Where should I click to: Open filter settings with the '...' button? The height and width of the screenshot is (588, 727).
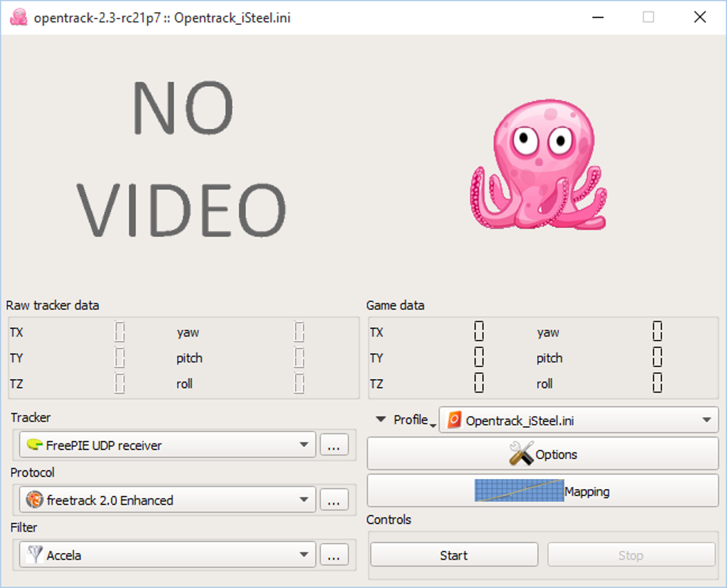(x=334, y=555)
